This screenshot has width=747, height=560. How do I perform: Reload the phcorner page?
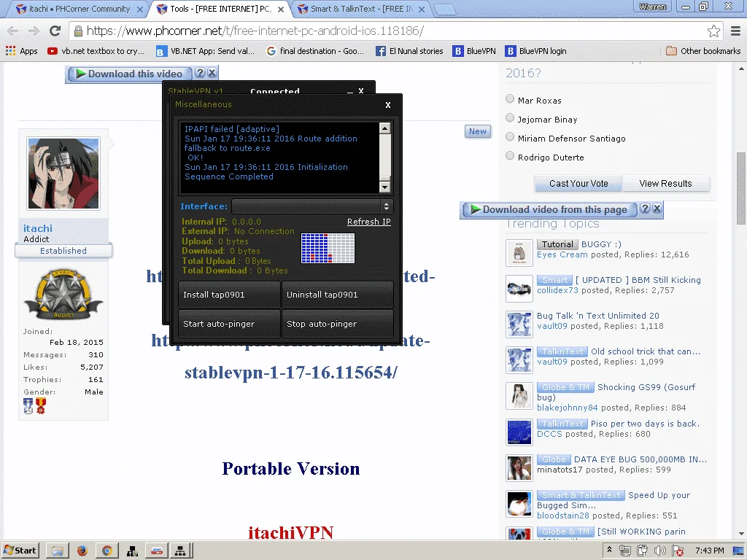(x=55, y=31)
